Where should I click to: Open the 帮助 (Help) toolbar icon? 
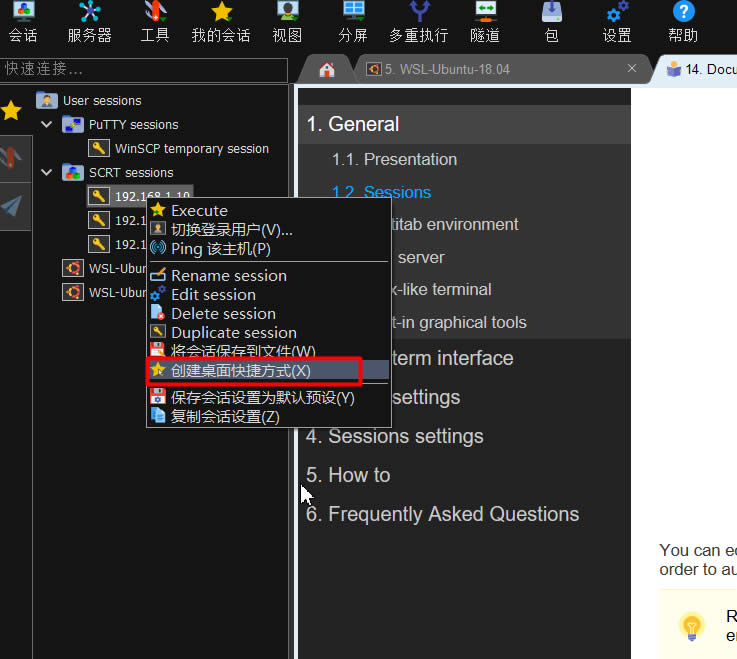[683, 22]
